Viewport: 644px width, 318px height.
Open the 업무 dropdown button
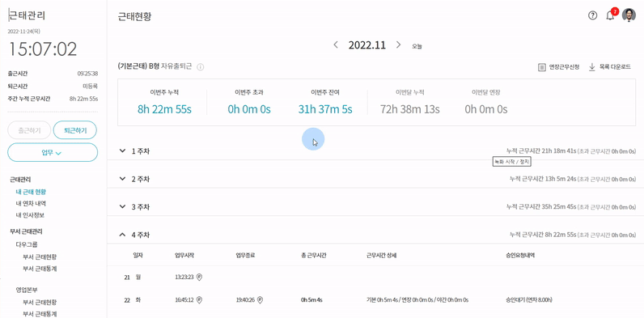click(53, 152)
